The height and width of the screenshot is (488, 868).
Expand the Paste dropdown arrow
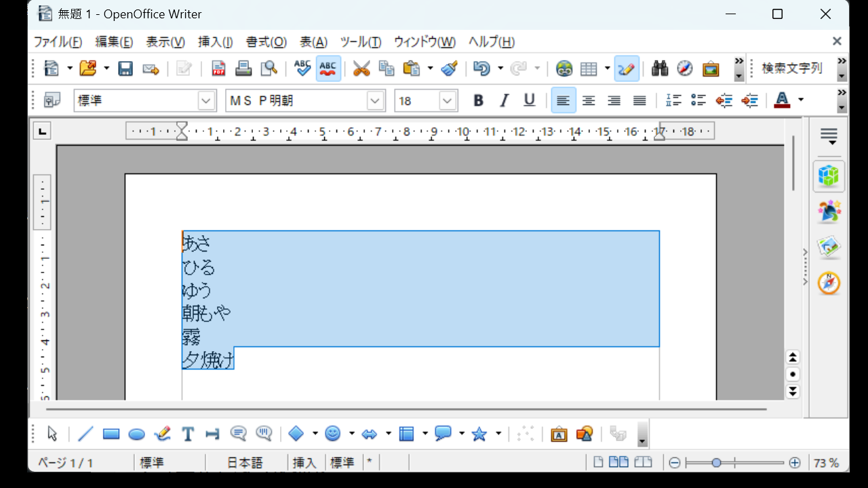(x=430, y=68)
